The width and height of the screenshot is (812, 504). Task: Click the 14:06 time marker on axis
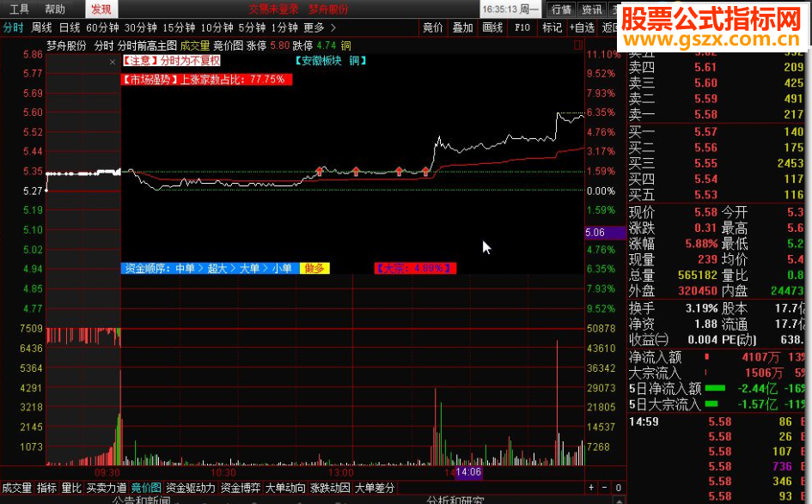[x=468, y=472]
